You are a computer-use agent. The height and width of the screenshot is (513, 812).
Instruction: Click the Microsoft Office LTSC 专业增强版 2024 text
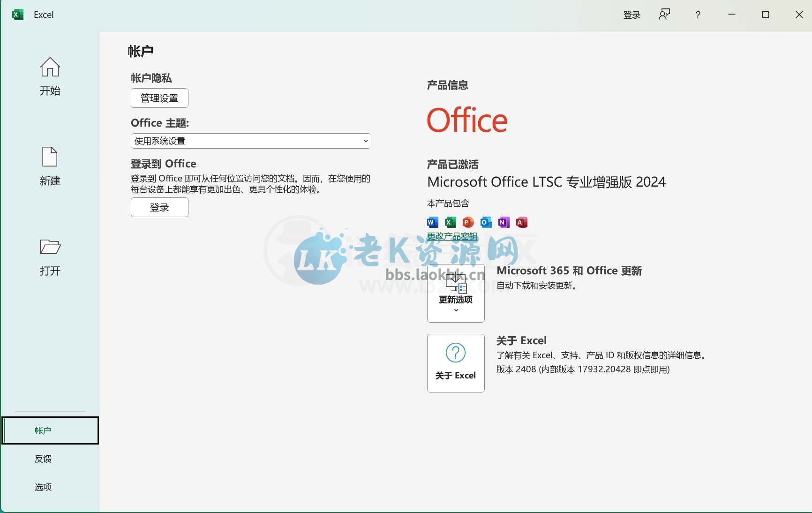click(x=546, y=182)
